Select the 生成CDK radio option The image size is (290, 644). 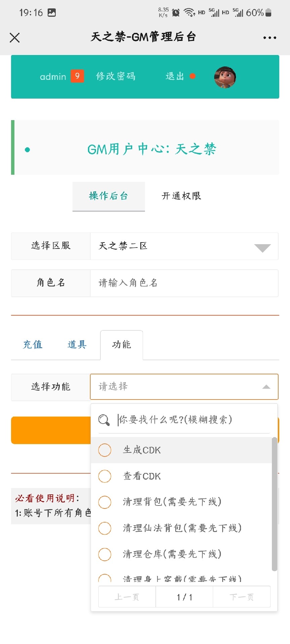tap(105, 450)
